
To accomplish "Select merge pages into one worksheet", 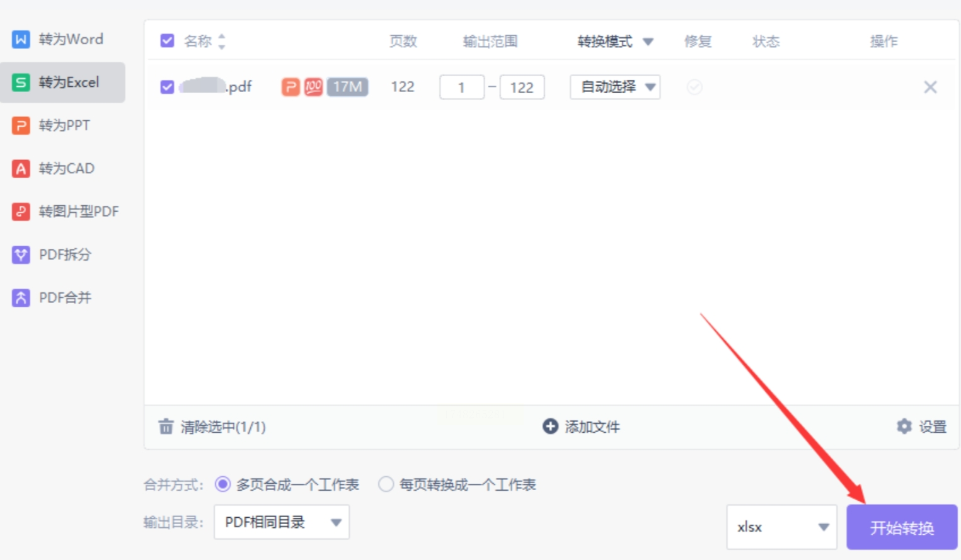I will click(x=222, y=484).
